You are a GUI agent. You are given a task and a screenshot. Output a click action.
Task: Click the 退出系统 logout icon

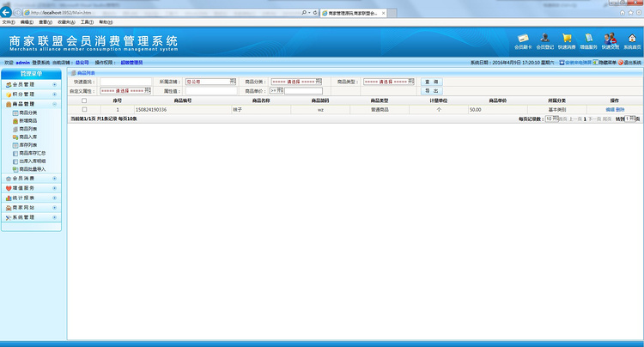click(620, 63)
